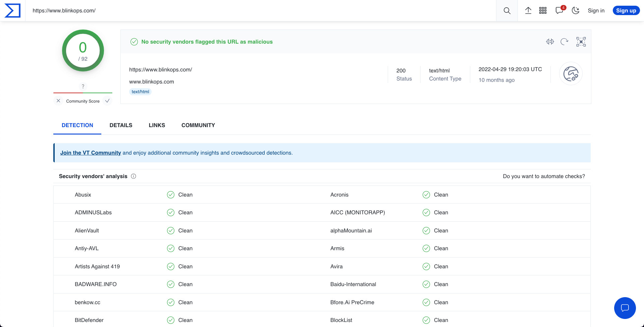This screenshot has width=644, height=327.
Task: Open notifications via the chat bubble badge
Action: (x=559, y=10)
